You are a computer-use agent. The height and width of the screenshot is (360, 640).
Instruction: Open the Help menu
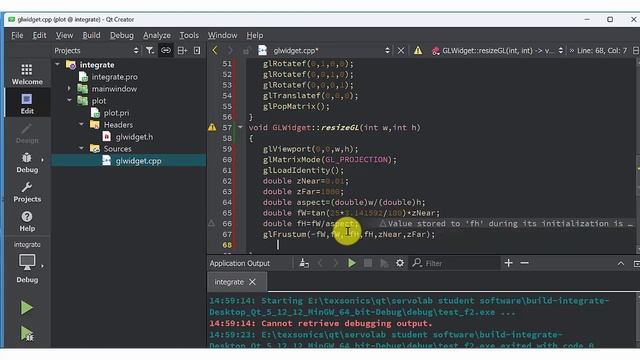click(255, 35)
